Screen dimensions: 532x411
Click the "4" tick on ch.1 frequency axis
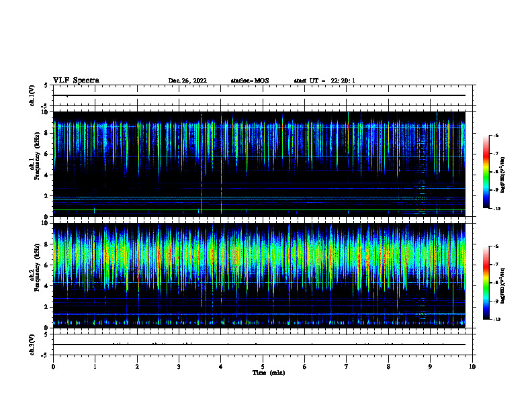pyautogui.click(x=47, y=175)
